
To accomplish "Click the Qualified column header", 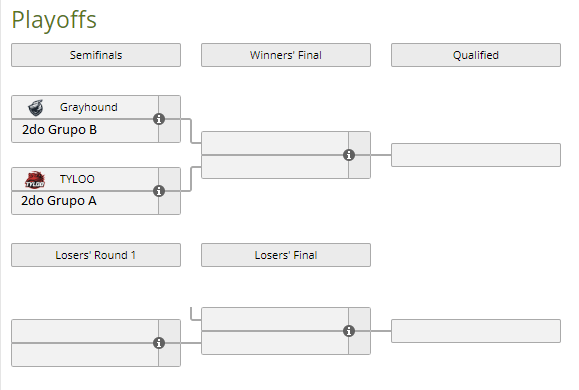I will click(x=476, y=55).
